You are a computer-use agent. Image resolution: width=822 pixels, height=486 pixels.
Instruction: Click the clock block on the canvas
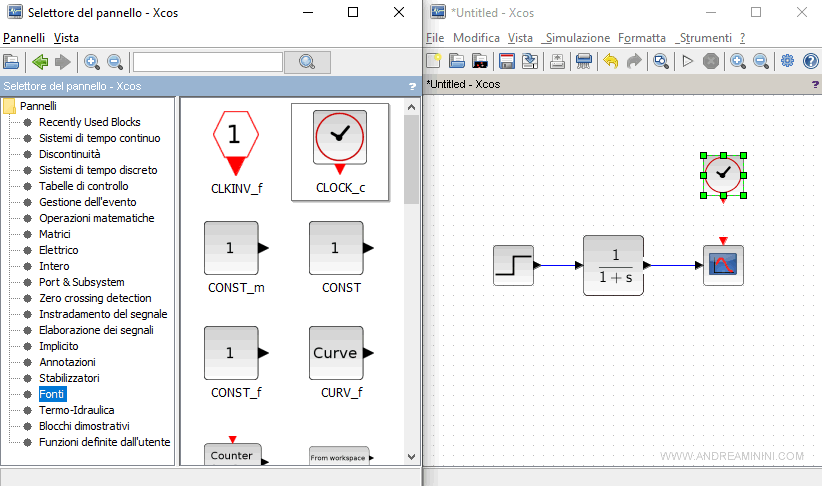(x=723, y=176)
